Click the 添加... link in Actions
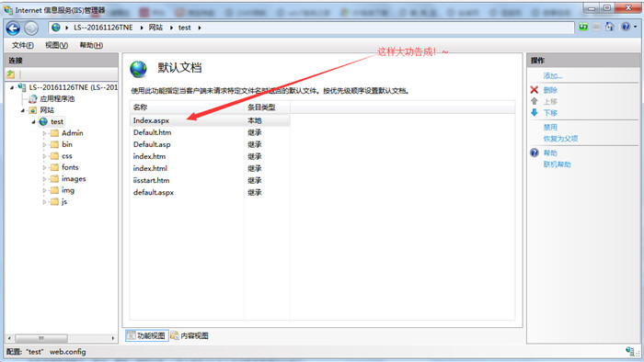644x362 pixels. point(552,76)
